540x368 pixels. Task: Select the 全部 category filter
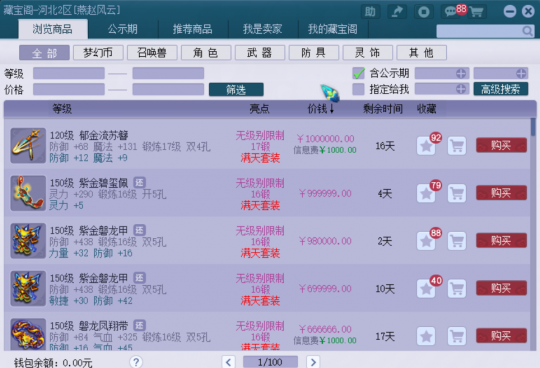[44, 53]
